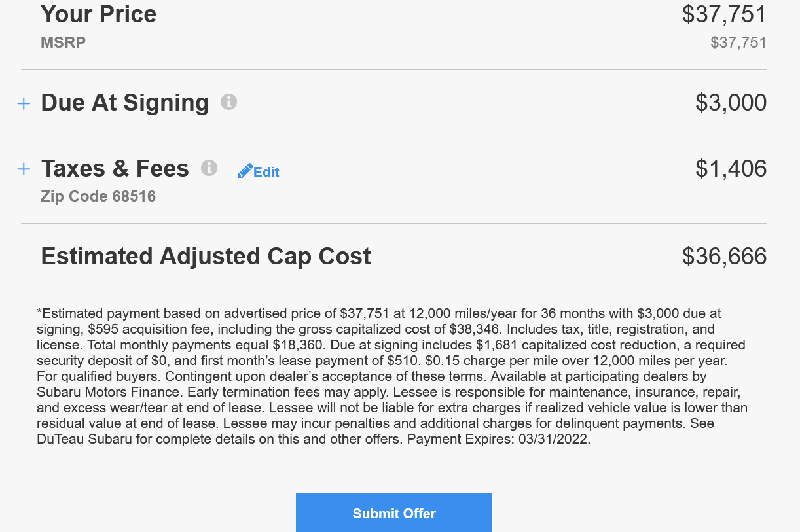Image resolution: width=800 pixels, height=532 pixels.
Task: Click the Estimated Adjusted Cap Cost heading
Action: tap(206, 256)
